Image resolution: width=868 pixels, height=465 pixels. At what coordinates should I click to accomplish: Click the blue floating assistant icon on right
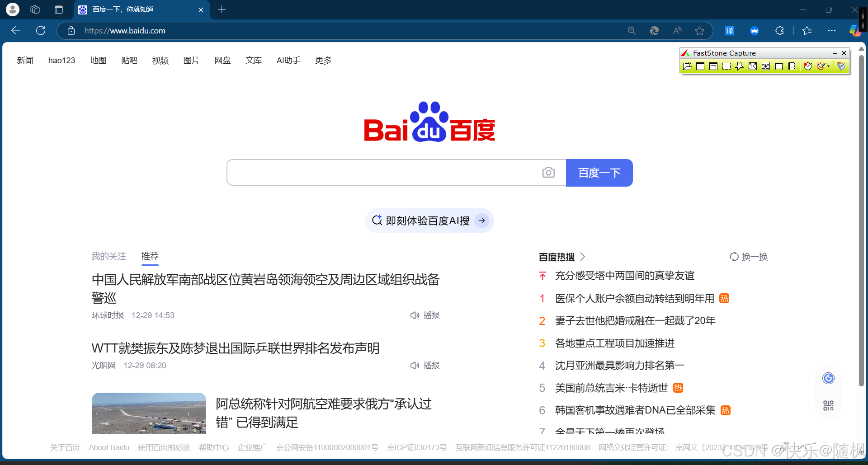pyautogui.click(x=828, y=378)
